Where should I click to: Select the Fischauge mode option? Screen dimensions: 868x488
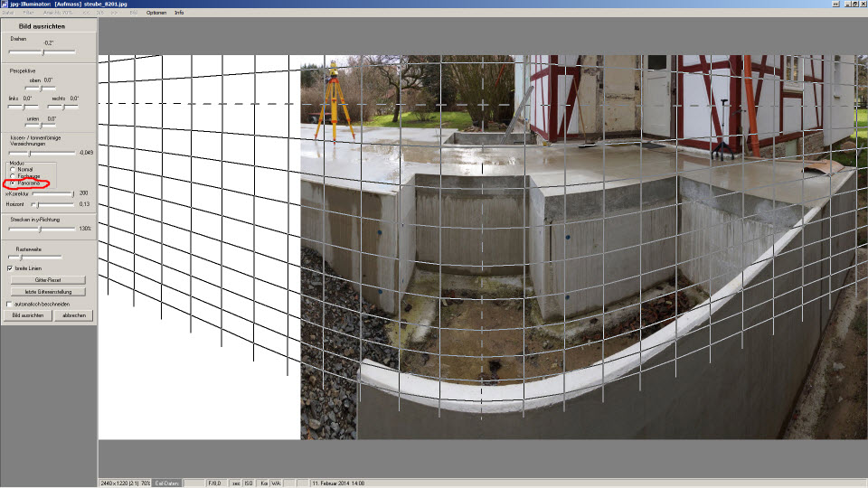click(x=13, y=175)
